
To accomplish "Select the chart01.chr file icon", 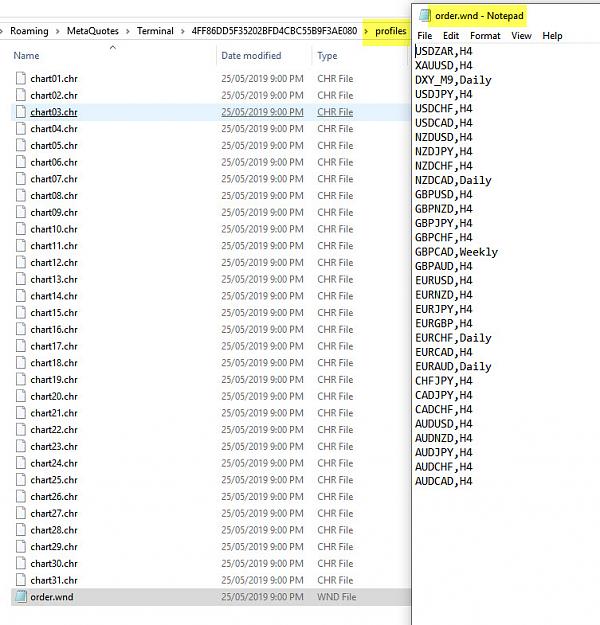I will [x=21, y=79].
